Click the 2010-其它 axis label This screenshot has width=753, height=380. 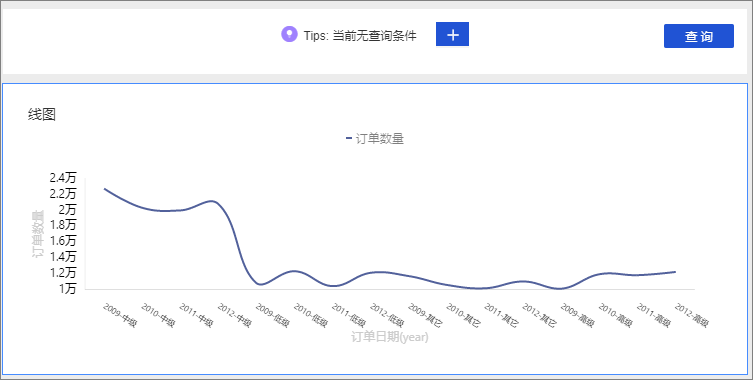tap(463, 315)
